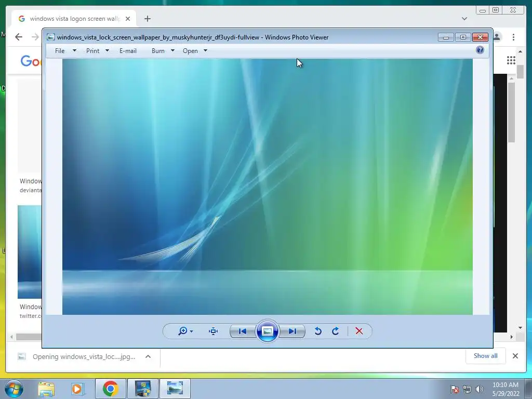Viewport: 532px width, 399px height.
Task: Close the Chrome tab 'windows vista logon screen'
Action: point(128,19)
